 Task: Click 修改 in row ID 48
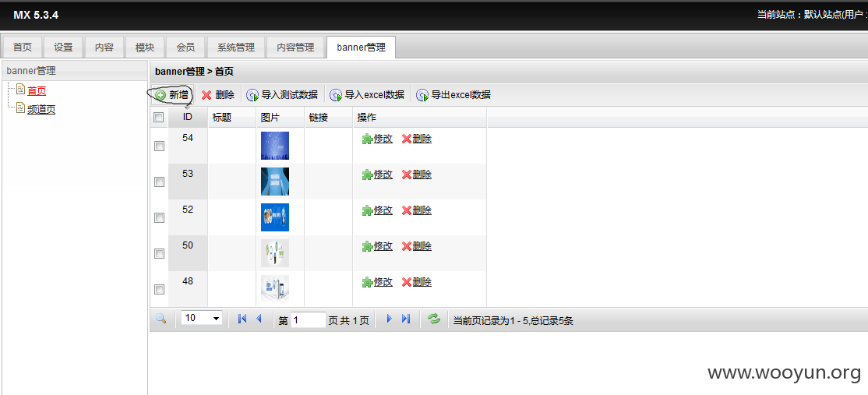tap(377, 282)
